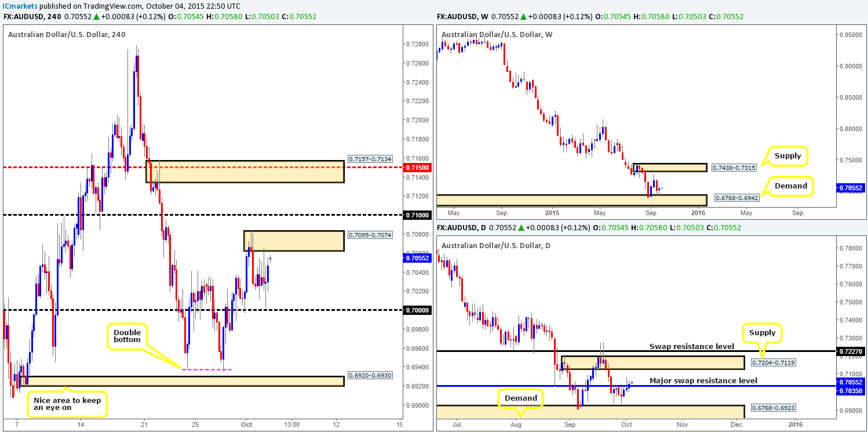
Task: Click the '2016' label on weekly time axis
Action: [699, 213]
